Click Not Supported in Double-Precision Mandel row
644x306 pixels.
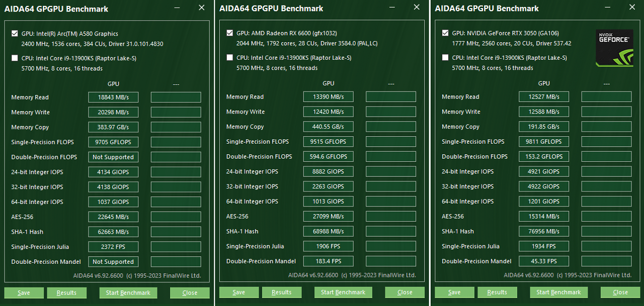pyautogui.click(x=113, y=262)
